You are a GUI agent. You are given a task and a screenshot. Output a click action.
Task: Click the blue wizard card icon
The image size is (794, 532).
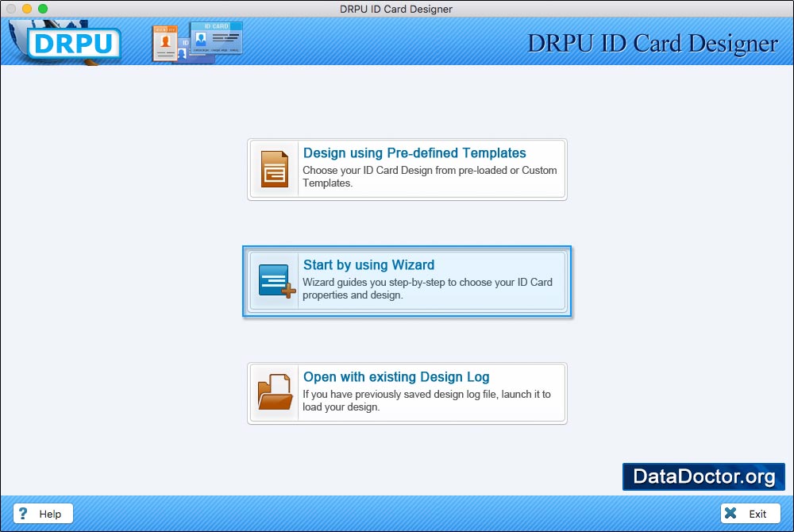pos(276,281)
